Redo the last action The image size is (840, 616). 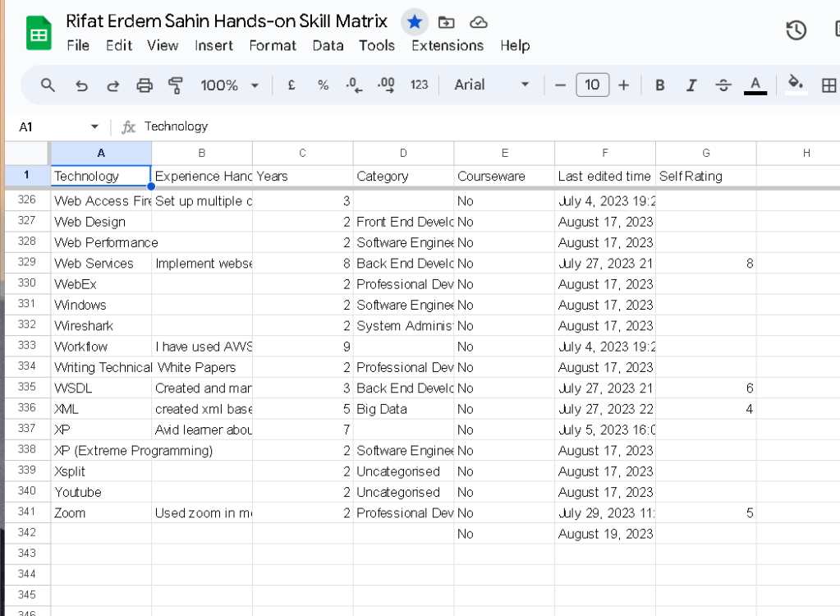tap(112, 85)
